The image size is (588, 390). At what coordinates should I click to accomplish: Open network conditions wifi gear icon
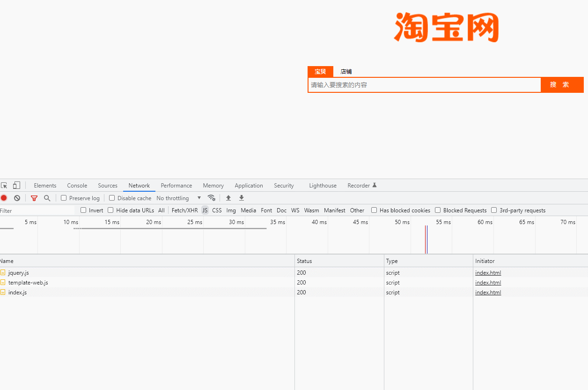point(212,198)
